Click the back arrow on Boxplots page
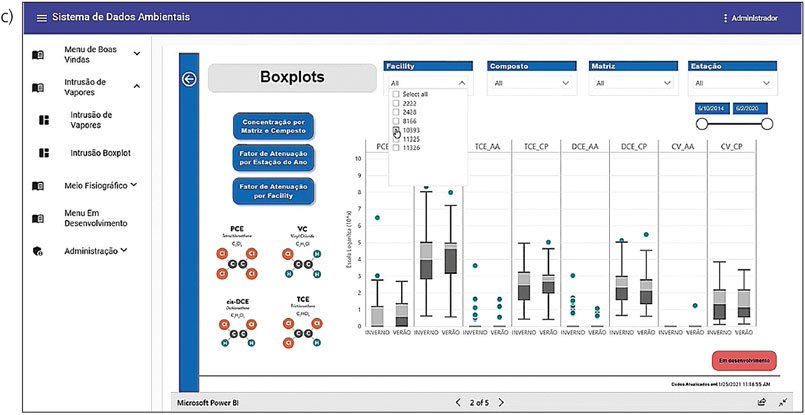 pyautogui.click(x=190, y=80)
